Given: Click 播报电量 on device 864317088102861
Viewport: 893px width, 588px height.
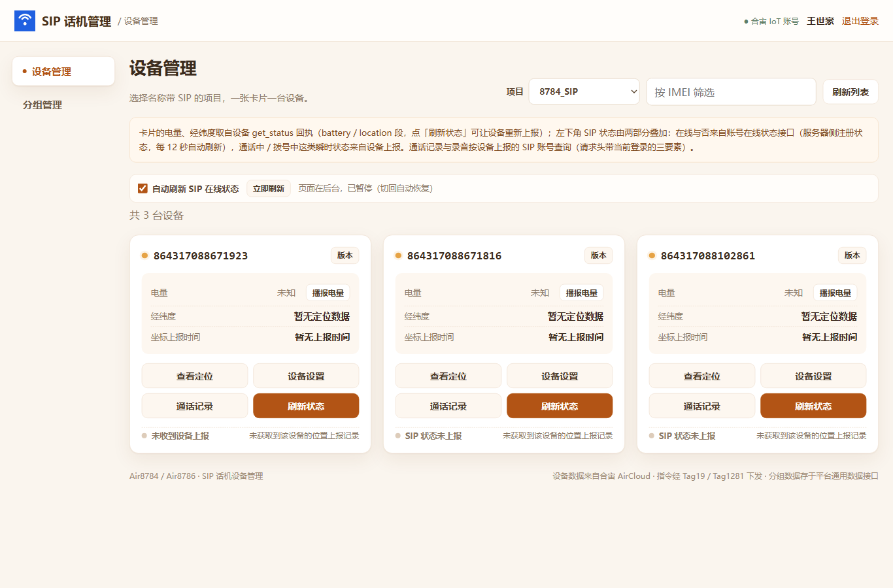Looking at the screenshot, I should tap(835, 293).
